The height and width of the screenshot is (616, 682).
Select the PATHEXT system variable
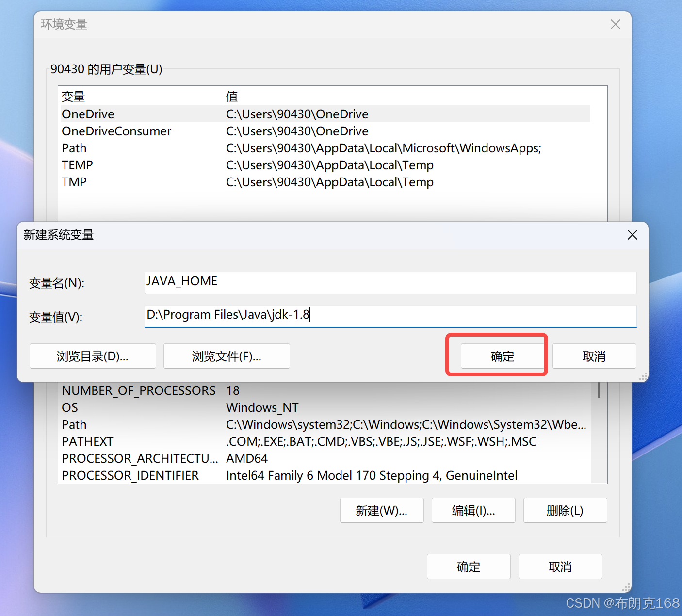point(324,441)
